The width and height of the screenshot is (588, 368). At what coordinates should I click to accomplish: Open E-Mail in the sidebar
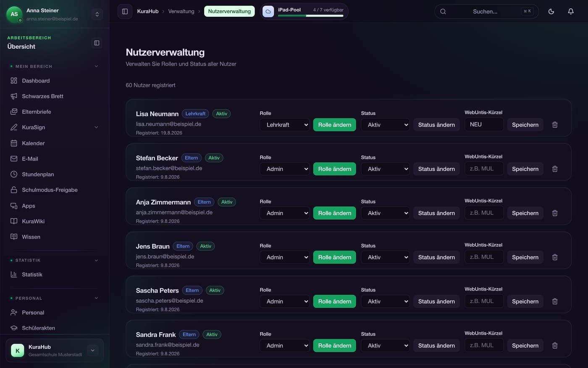(55, 159)
